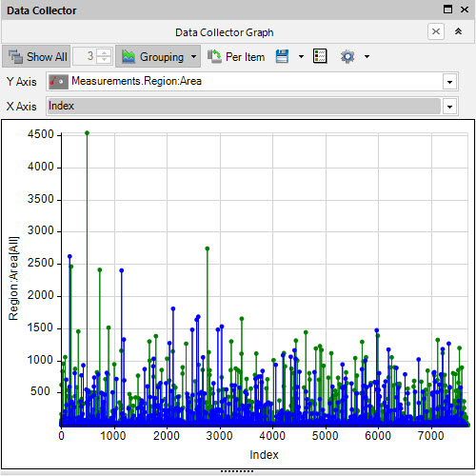Collapse the graph panel double chevron

[x=458, y=31]
